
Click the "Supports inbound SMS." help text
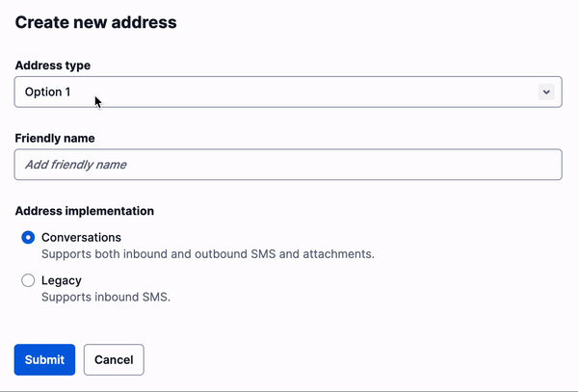[106, 297]
